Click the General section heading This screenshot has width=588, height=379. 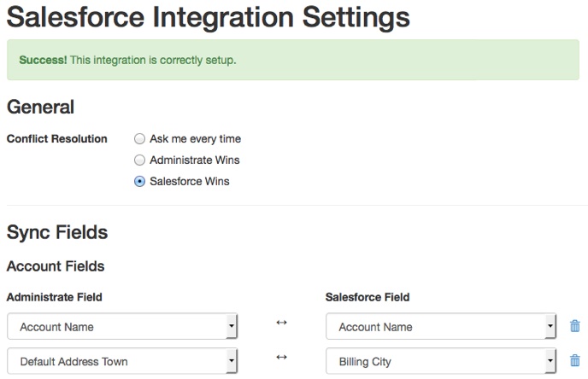[40, 107]
